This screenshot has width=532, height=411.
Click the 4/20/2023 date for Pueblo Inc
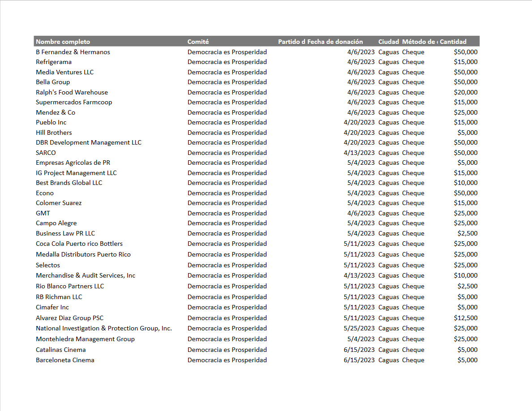coord(359,122)
